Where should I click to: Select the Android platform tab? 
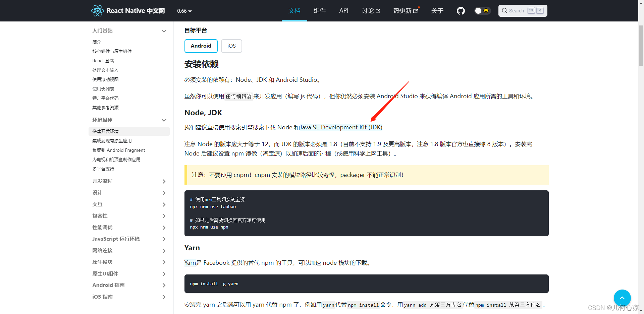click(x=201, y=46)
